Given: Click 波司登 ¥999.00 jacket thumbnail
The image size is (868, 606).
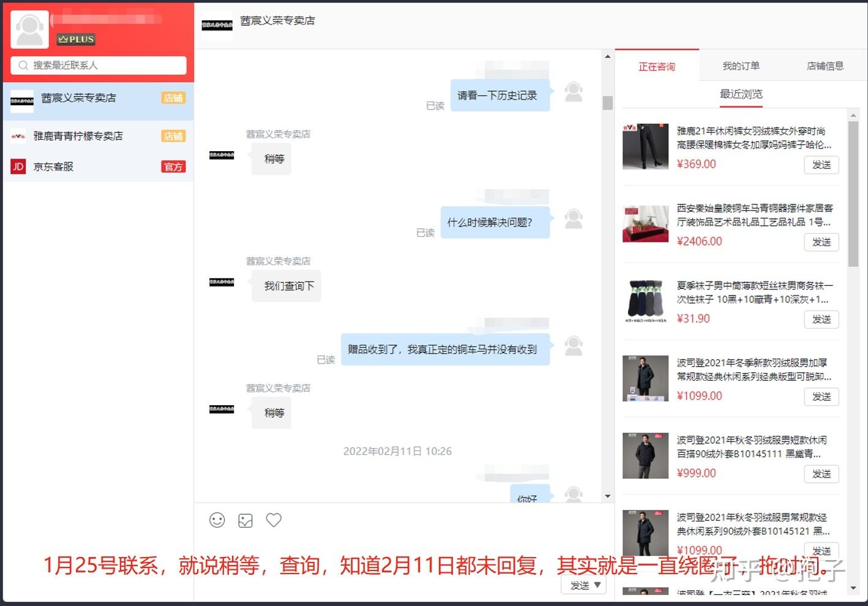Looking at the screenshot, I should point(645,455).
